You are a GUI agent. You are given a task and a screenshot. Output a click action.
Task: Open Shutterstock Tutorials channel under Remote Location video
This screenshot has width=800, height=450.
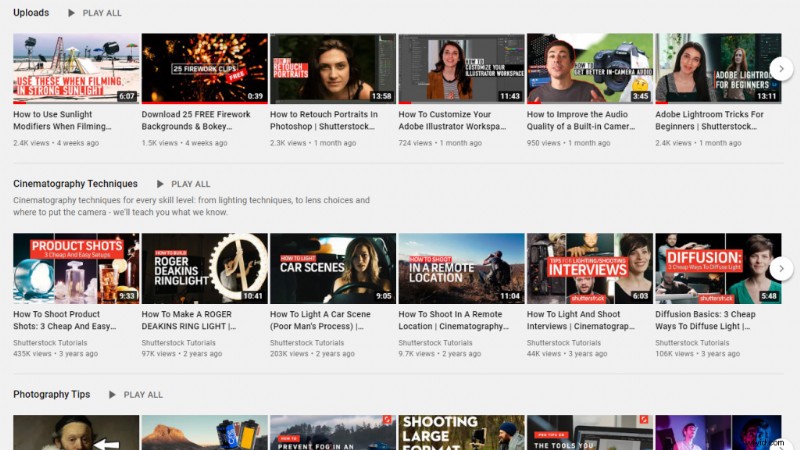point(435,343)
